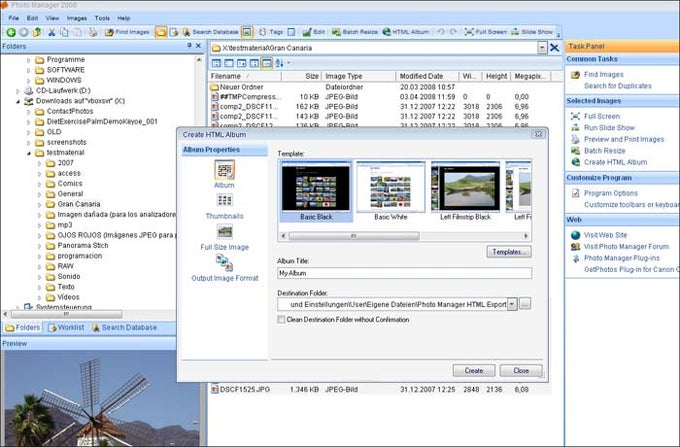Click the blue X beside address bar
680x447 pixels.
pyautogui.click(x=555, y=48)
